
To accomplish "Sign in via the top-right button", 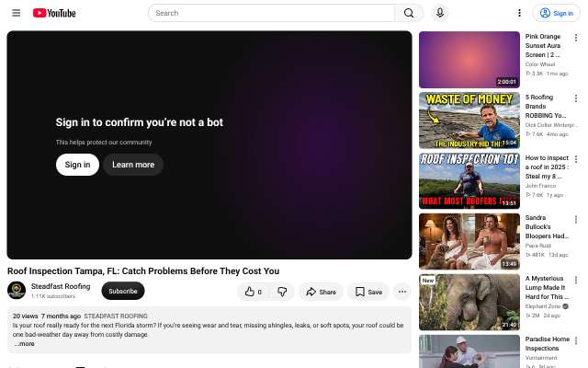I will pos(557,13).
